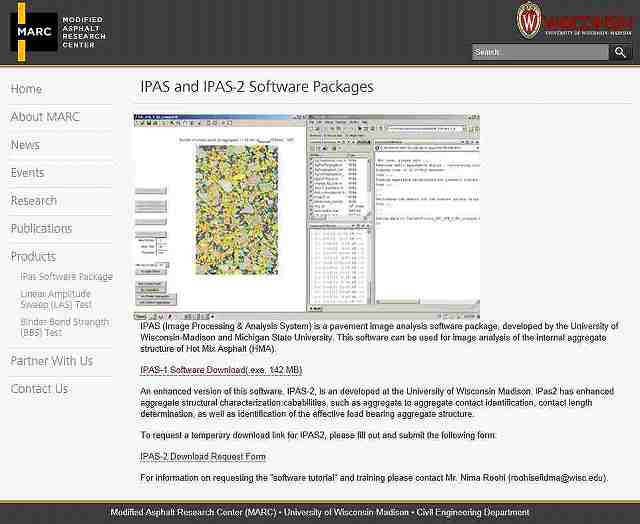Focus the Search input field

(540, 52)
